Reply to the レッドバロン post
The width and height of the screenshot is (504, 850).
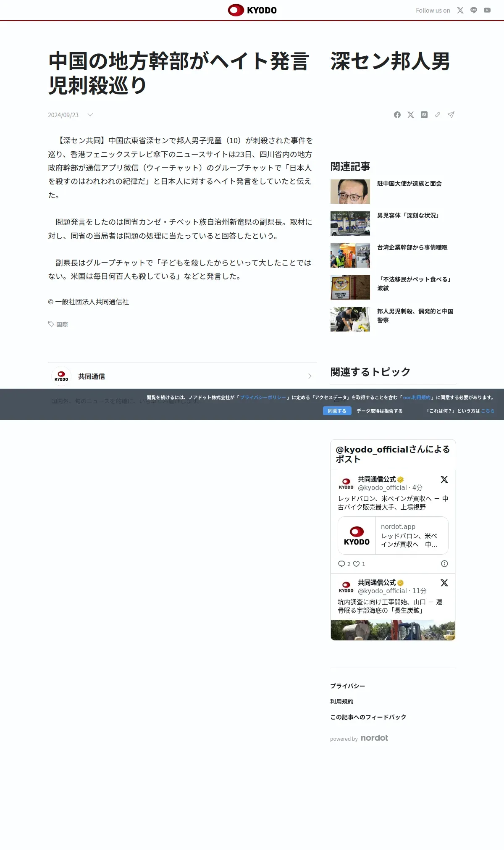341,564
